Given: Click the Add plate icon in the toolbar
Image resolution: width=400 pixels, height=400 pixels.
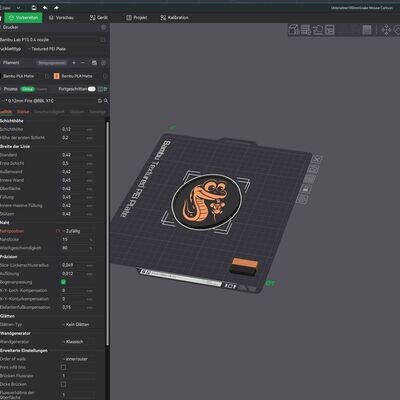Looking at the screenshot, I should click(306, 30).
